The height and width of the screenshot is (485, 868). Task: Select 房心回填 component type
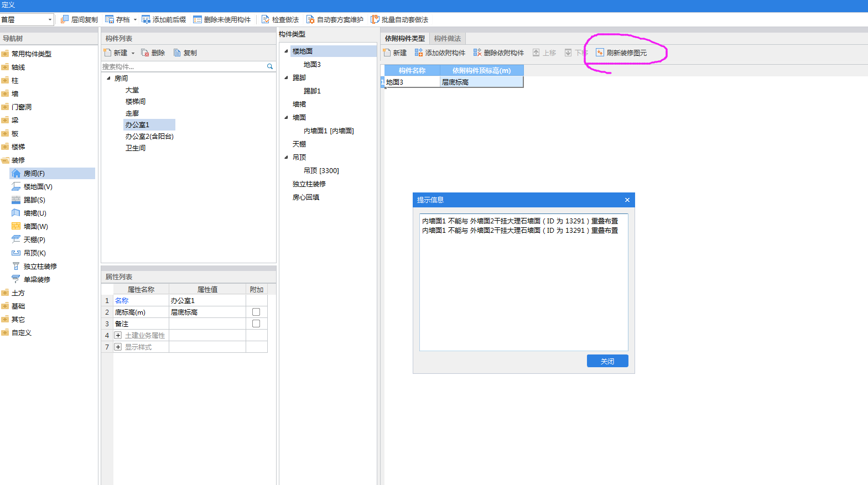[306, 197]
